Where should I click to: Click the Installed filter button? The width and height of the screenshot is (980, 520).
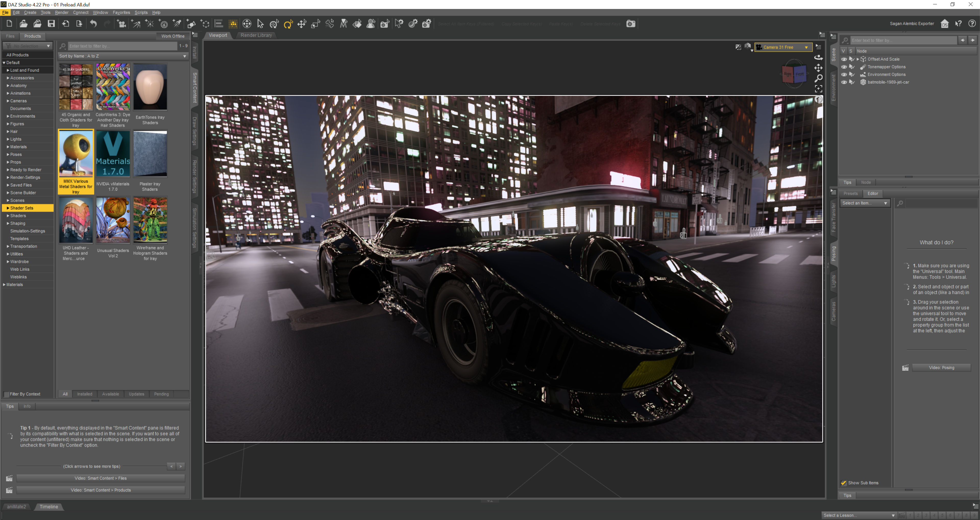coord(84,394)
